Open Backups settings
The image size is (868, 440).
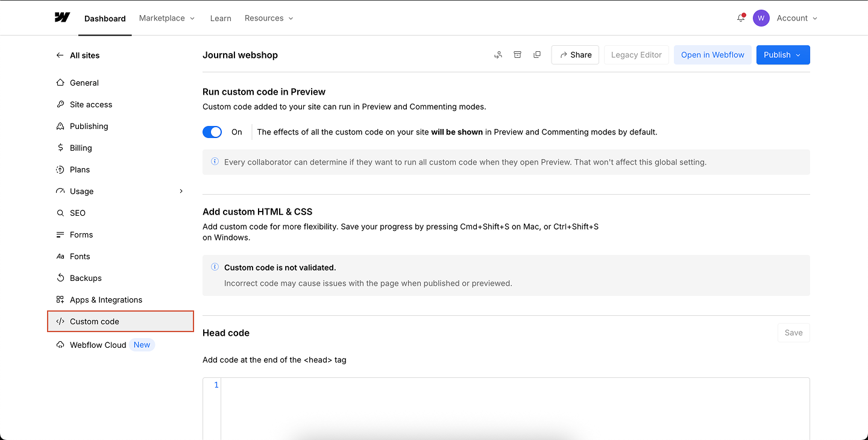[121, 278]
